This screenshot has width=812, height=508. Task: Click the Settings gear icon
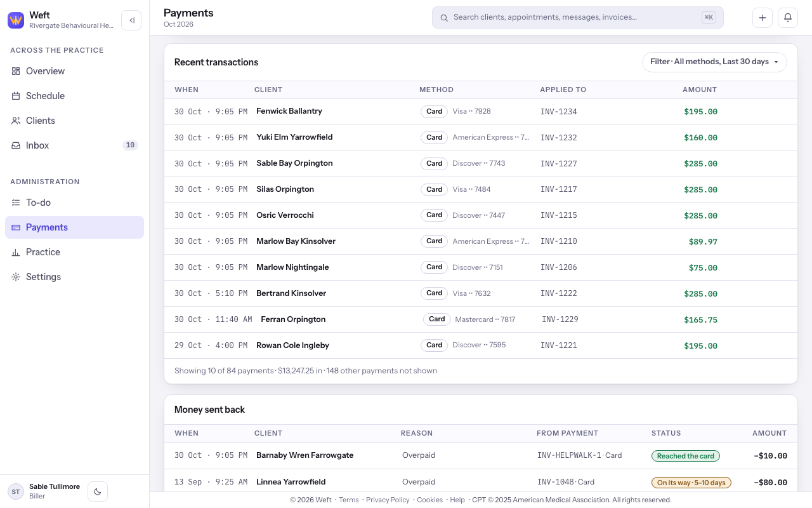pyautogui.click(x=16, y=277)
